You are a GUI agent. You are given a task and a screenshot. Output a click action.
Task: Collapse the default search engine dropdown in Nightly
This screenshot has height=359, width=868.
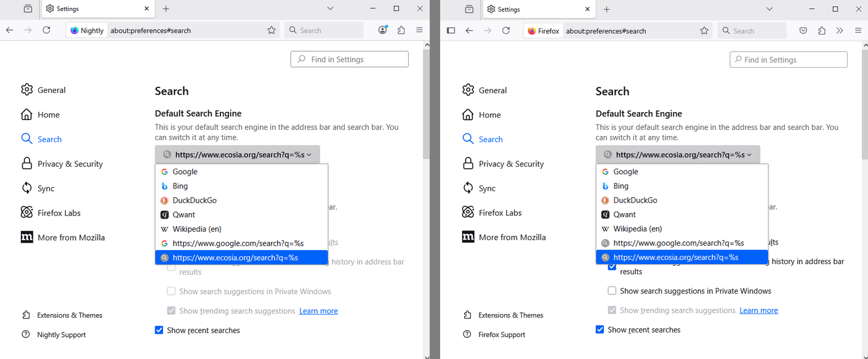click(237, 155)
